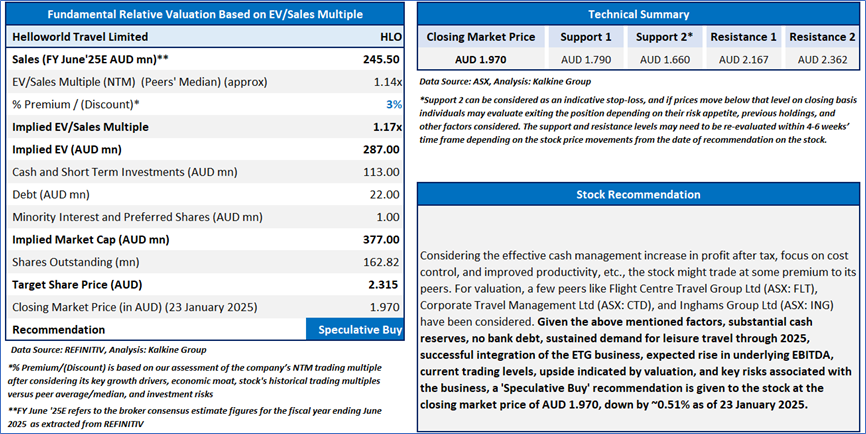Select the 'Resistance 2' column header
Image resolution: width=866 pixels, height=434 pixels.
tap(822, 37)
